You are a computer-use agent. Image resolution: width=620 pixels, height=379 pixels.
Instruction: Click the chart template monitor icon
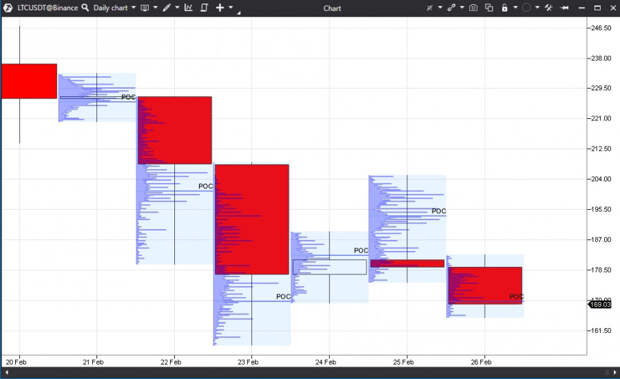tap(145, 8)
